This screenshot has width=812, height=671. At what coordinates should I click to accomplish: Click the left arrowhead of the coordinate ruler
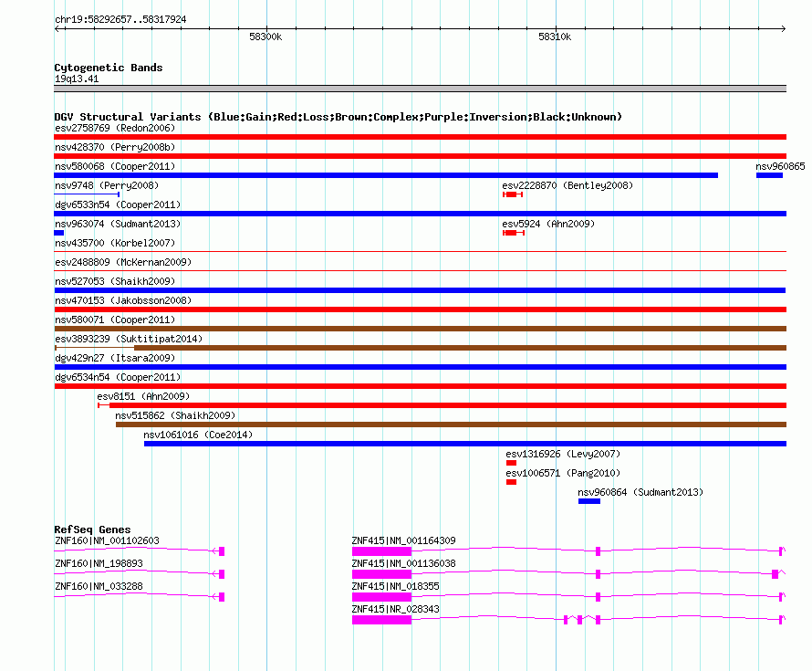pyautogui.click(x=57, y=29)
